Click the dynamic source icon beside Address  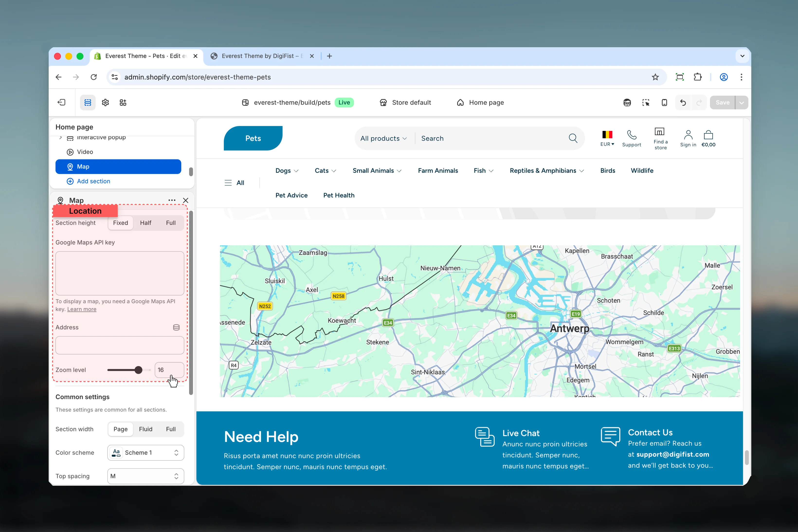tap(176, 327)
